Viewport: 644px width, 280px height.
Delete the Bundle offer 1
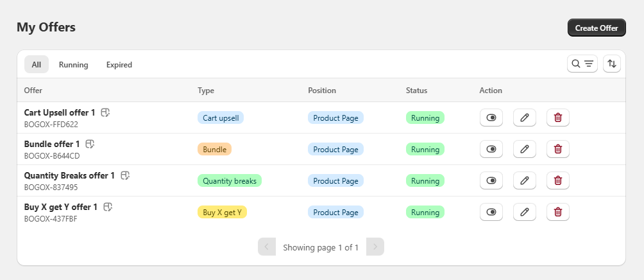tap(557, 149)
